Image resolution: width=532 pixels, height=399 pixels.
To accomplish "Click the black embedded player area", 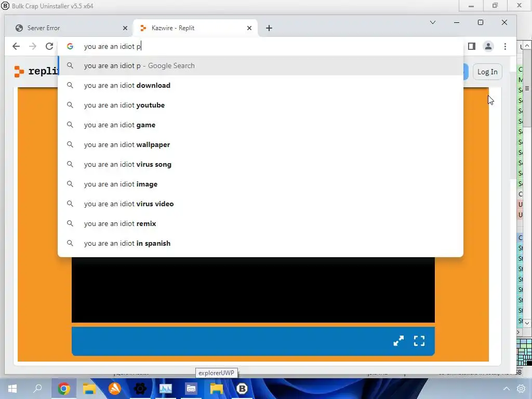I will coord(253,290).
